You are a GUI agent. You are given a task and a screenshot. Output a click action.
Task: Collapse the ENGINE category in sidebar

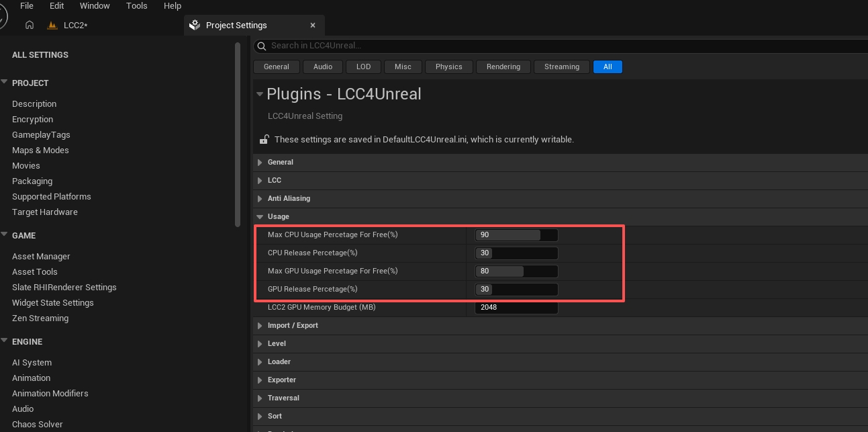click(x=4, y=341)
